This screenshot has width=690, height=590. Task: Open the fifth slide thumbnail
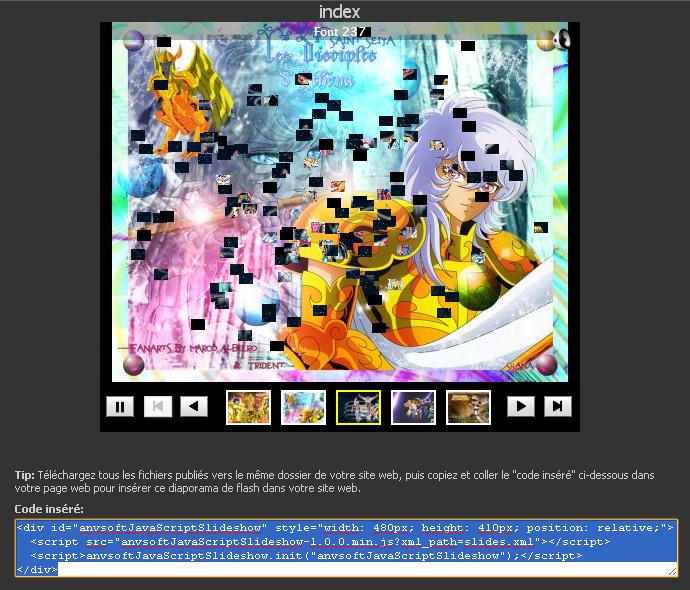[468, 407]
